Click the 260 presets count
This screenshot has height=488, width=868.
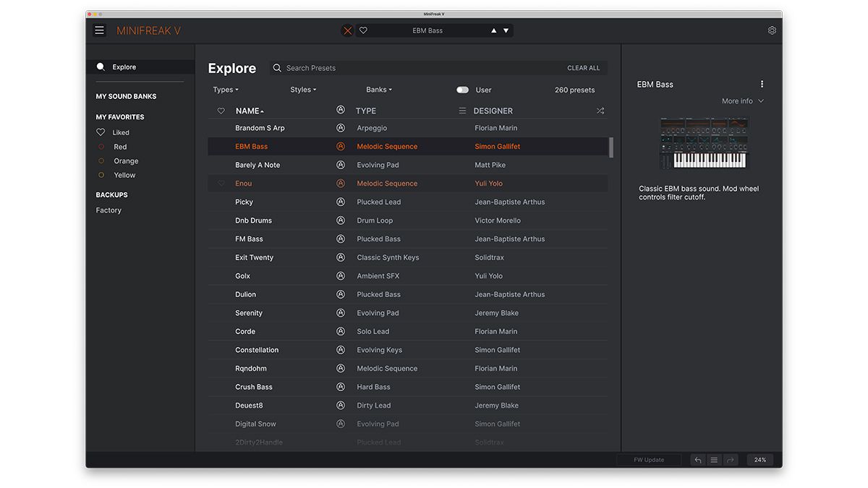point(574,90)
